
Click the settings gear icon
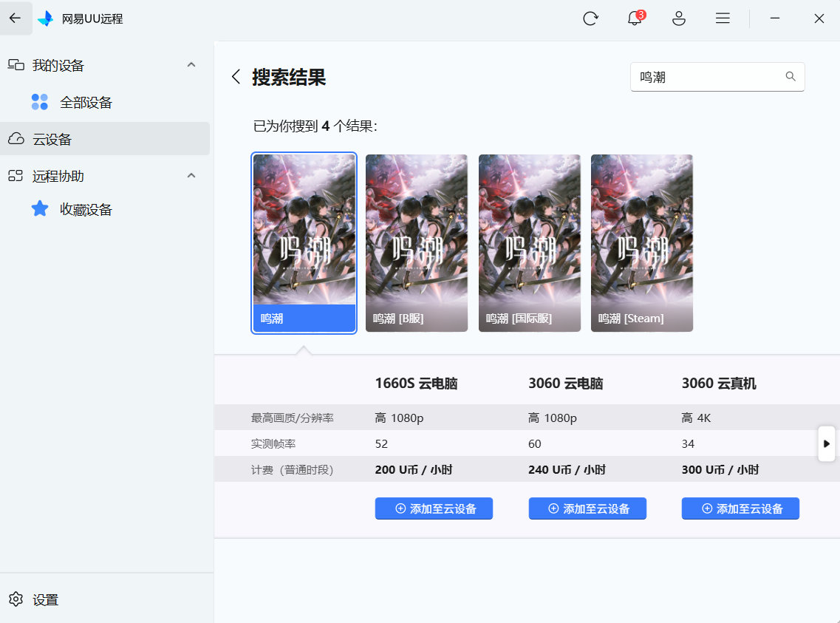click(16, 599)
